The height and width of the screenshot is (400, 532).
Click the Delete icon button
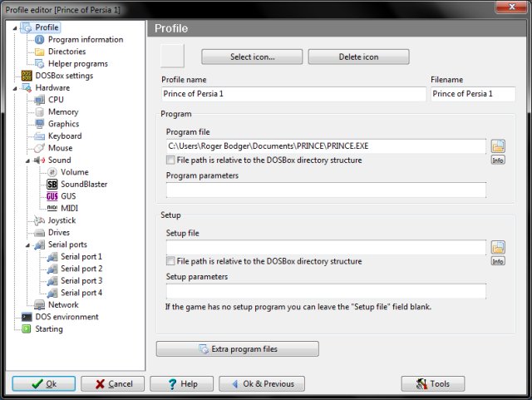[x=358, y=57]
